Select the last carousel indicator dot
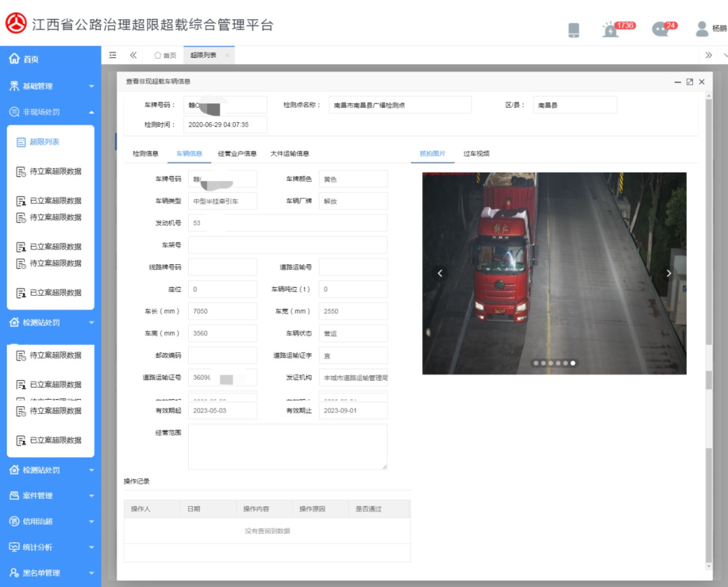This screenshot has height=587, width=728. point(573,363)
